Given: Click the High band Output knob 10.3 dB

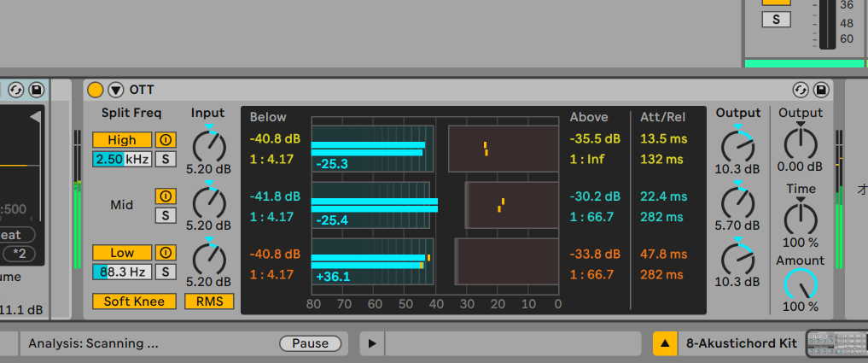Looking at the screenshot, I should point(737,147).
